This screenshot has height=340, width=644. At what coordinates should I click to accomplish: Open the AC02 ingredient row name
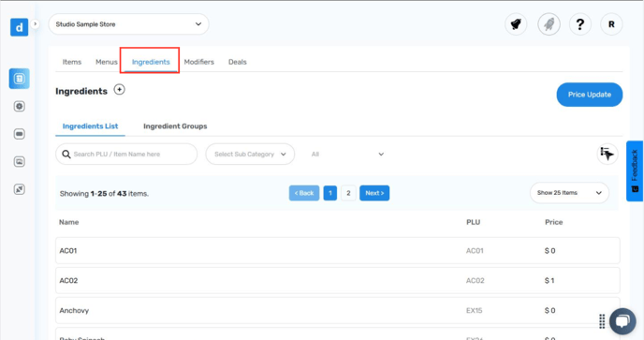click(68, 281)
